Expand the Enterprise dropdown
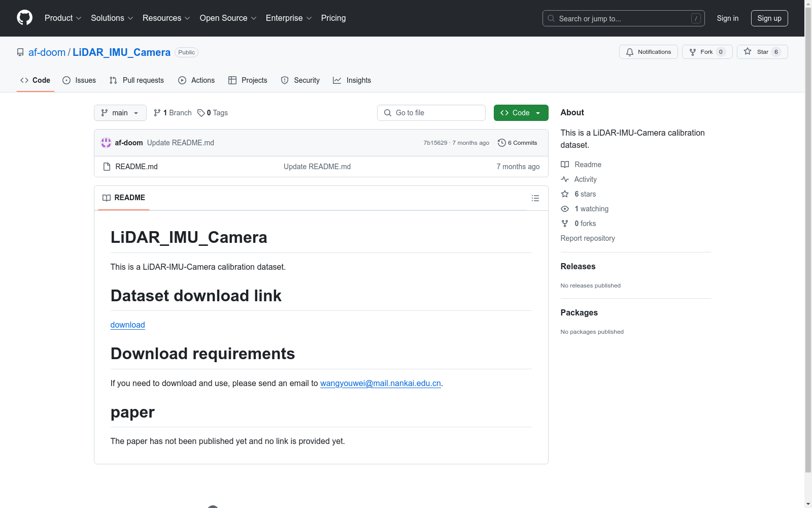The width and height of the screenshot is (812, 508). (289, 18)
